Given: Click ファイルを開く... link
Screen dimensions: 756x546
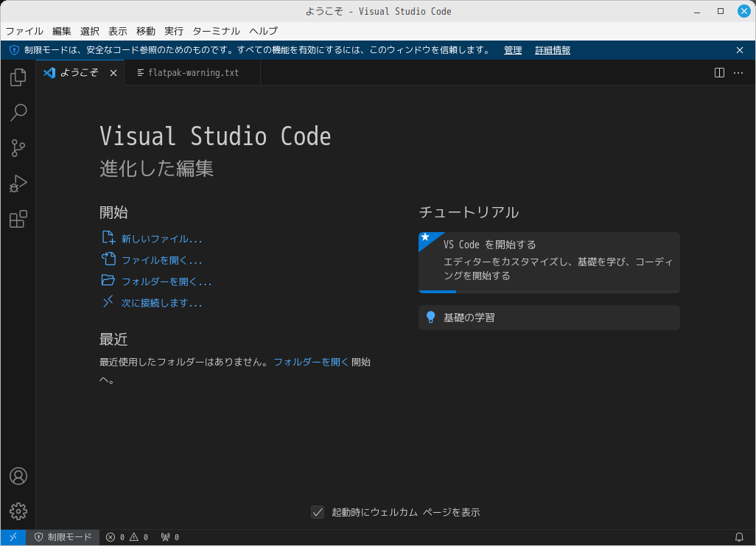Looking at the screenshot, I should [161, 260].
